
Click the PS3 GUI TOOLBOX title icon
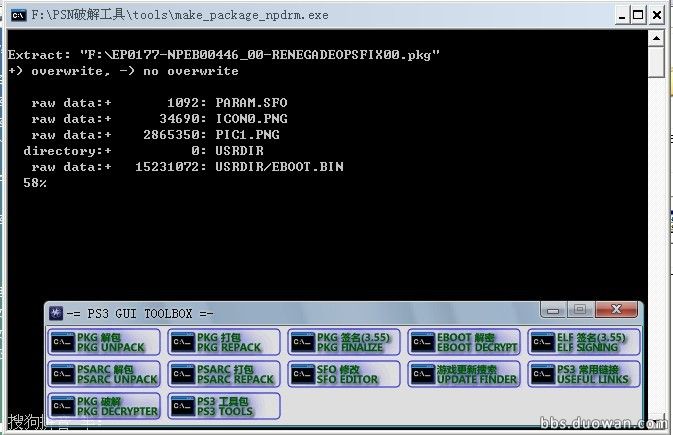57,312
